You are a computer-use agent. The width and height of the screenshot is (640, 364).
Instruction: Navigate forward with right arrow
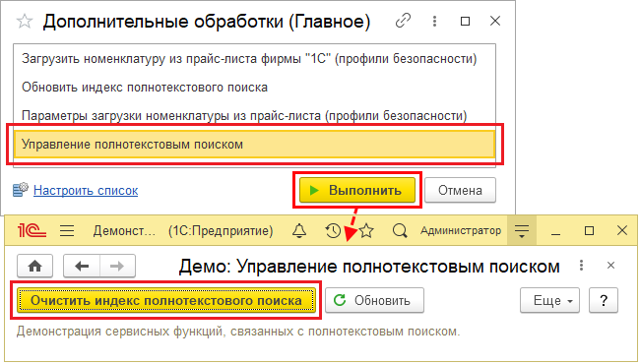tap(117, 267)
